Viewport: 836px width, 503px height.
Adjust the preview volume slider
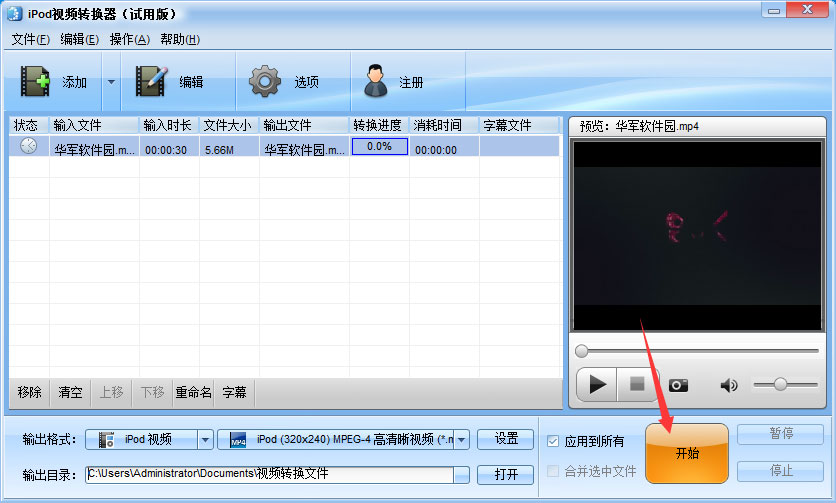point(780,385)
